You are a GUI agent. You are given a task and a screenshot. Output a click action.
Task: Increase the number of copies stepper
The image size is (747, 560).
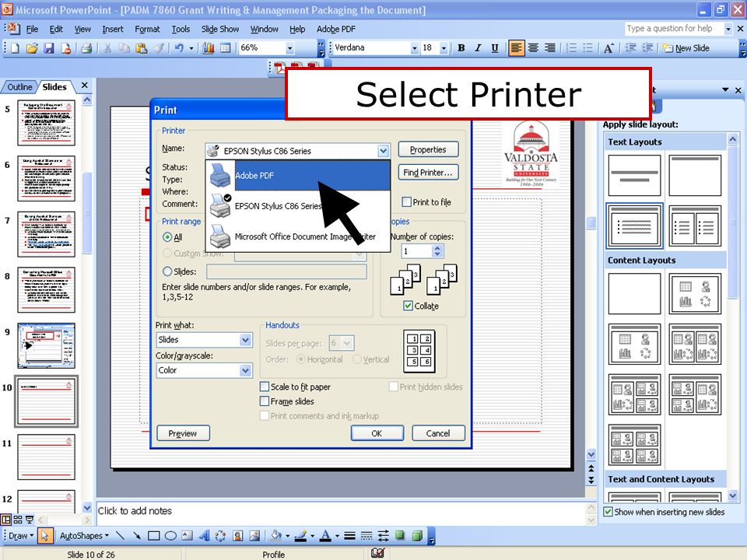437,247
